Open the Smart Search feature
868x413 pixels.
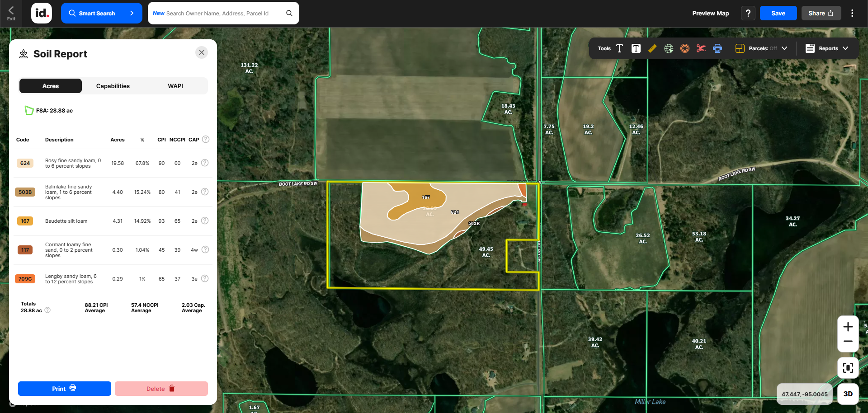[x=101, y=13]
